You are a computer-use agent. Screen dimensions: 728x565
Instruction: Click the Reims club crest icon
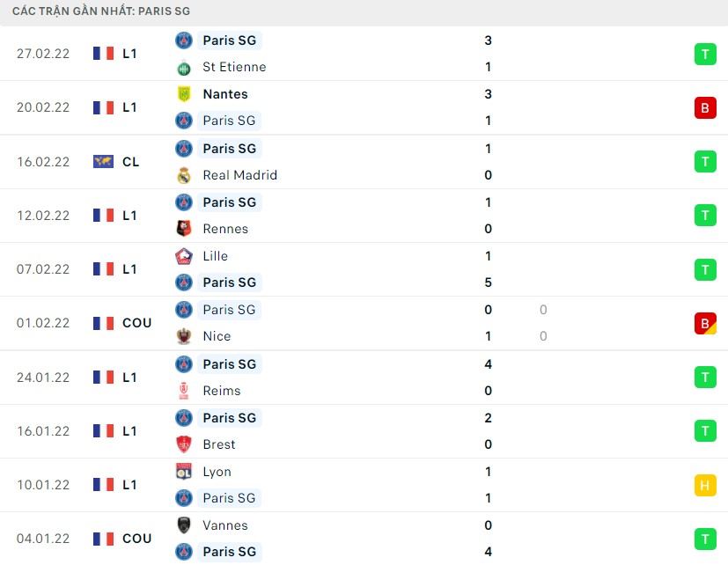coord(184,391)
